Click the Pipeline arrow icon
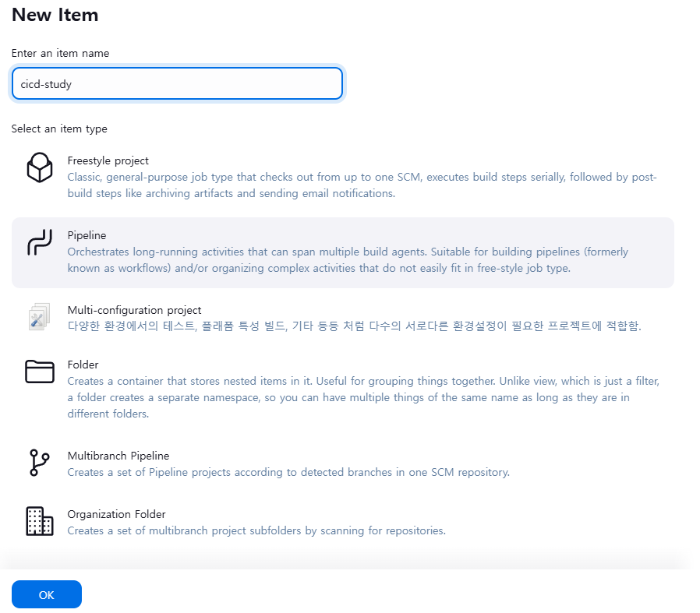 tap(39, 242)
